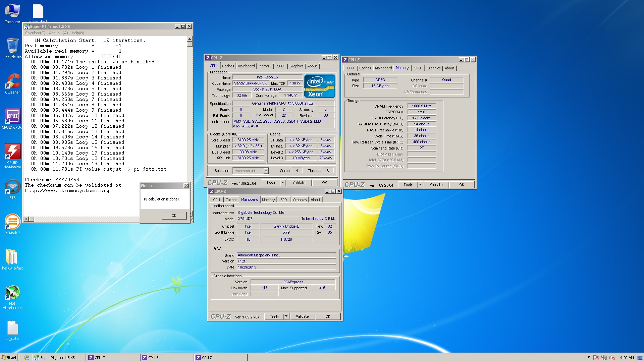Switch to Caches tab in the Mainboard window
Viewport: 644px width, 362px height.
tap(231, 200)
